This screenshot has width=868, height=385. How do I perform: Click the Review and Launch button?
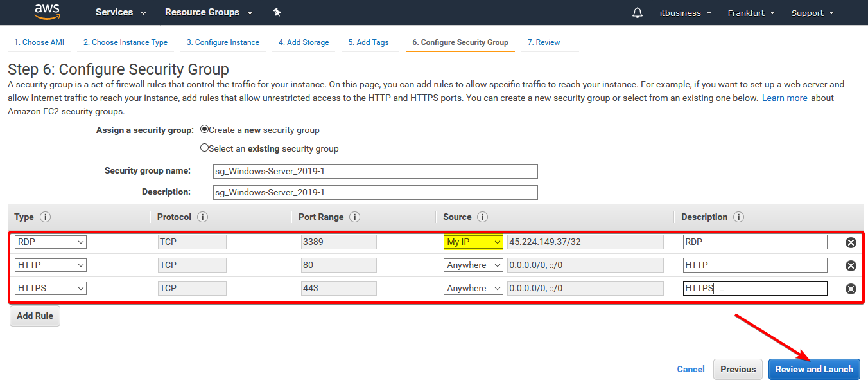pyautogui.click(x=814, y=369)
